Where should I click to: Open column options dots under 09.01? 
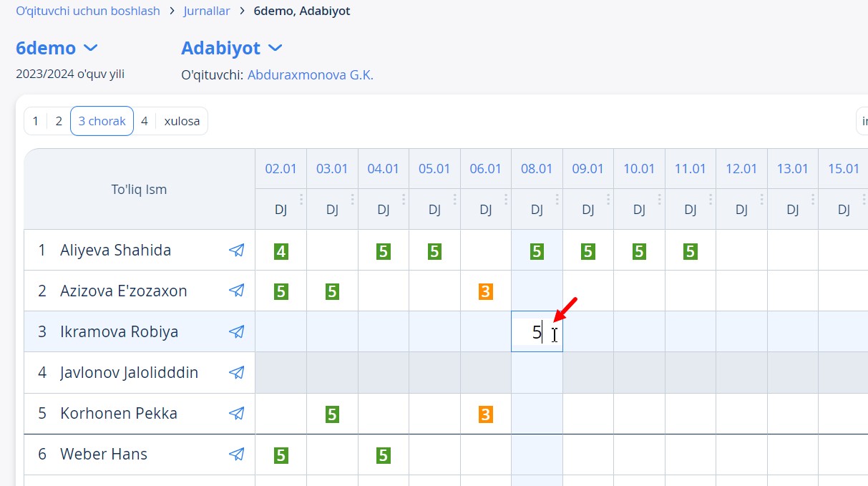(x=609, y=199)
